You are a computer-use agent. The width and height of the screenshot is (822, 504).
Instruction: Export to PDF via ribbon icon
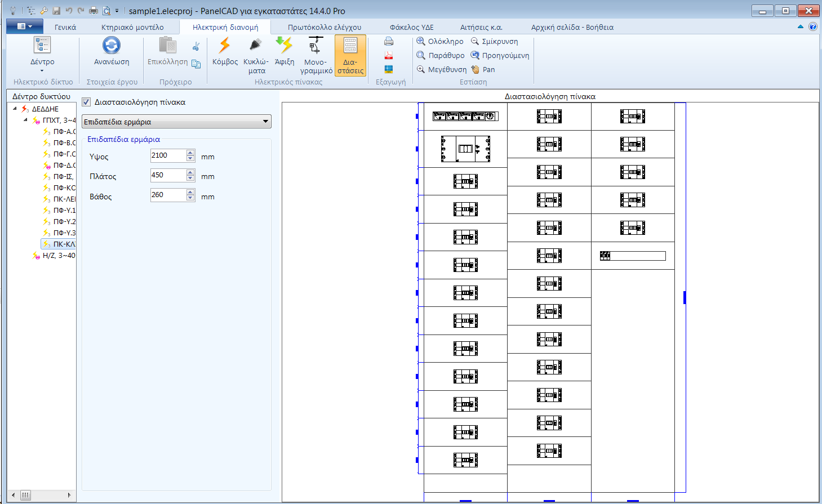pos(389,55)
